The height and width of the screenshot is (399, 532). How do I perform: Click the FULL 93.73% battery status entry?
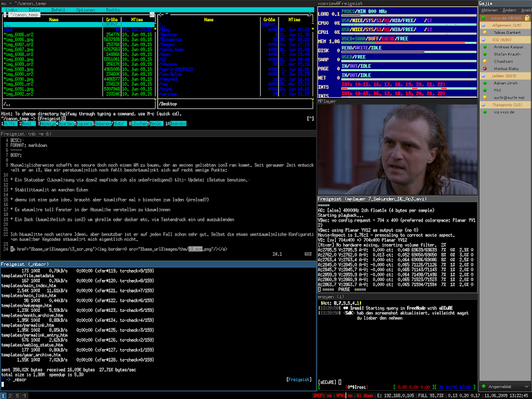431,396
